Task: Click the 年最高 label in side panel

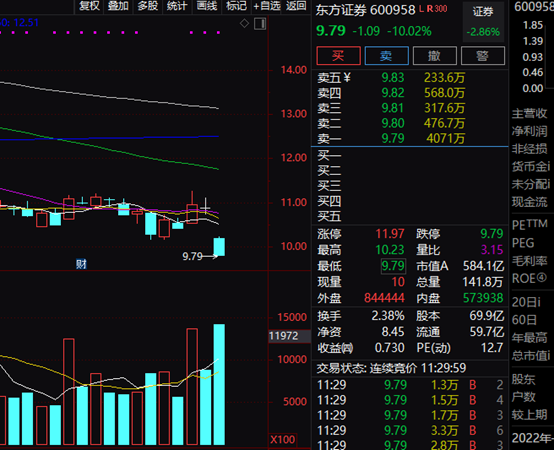Action: click(x=529, y=338)
